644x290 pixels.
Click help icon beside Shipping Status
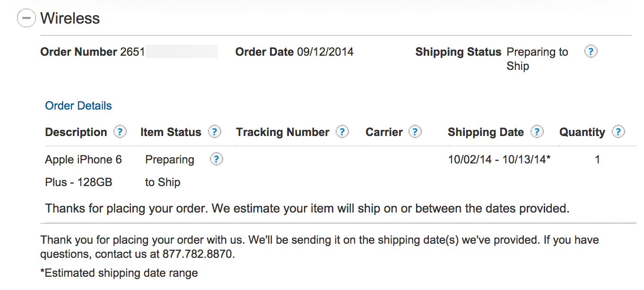click(x=591, y=51)
